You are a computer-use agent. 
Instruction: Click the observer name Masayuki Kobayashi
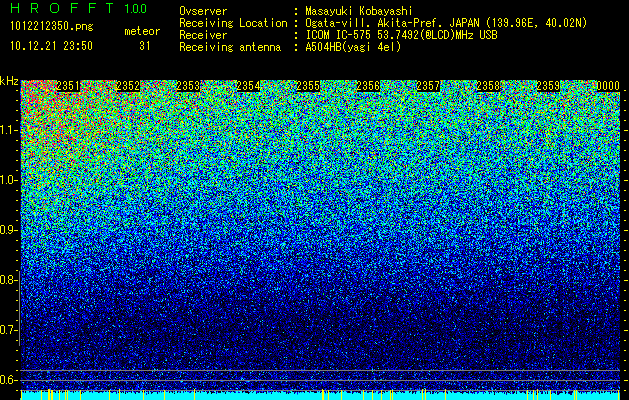pyautogui.click(x=359, y=11)
